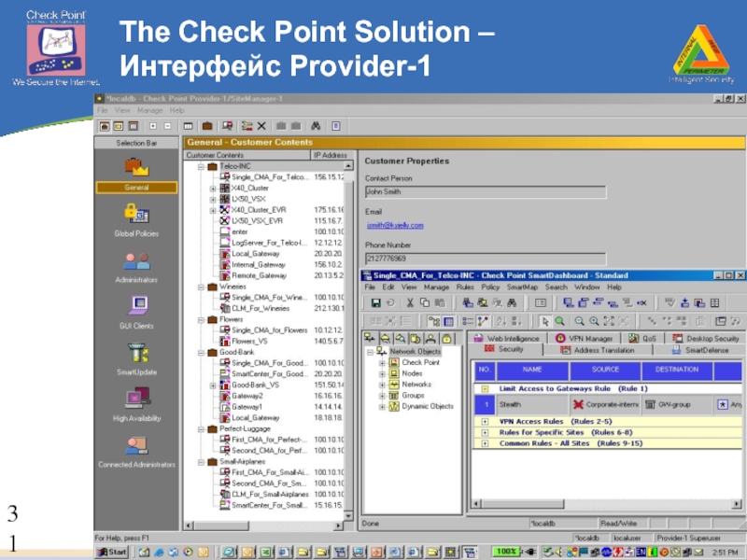This screenshot has height=560, width=747.
Task: Expand the LX50_VSX node
Action: 213,200
